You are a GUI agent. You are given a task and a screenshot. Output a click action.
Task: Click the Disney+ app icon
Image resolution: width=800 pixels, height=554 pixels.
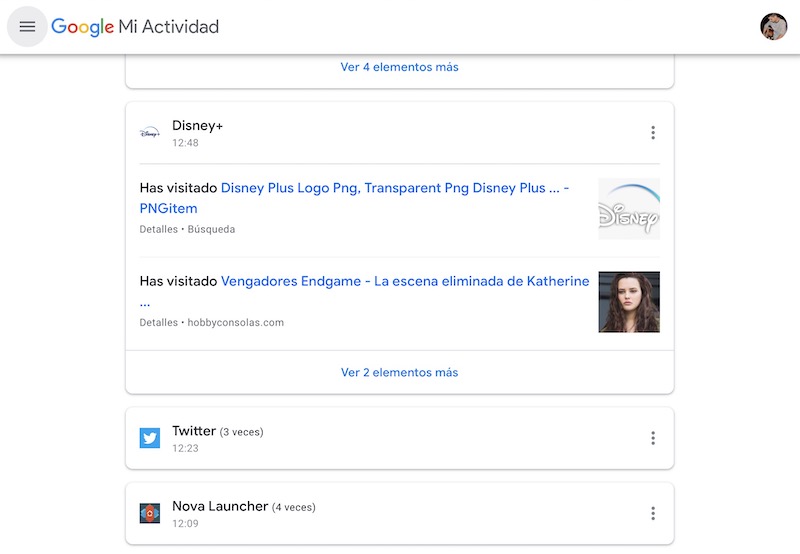pos(150,133)
